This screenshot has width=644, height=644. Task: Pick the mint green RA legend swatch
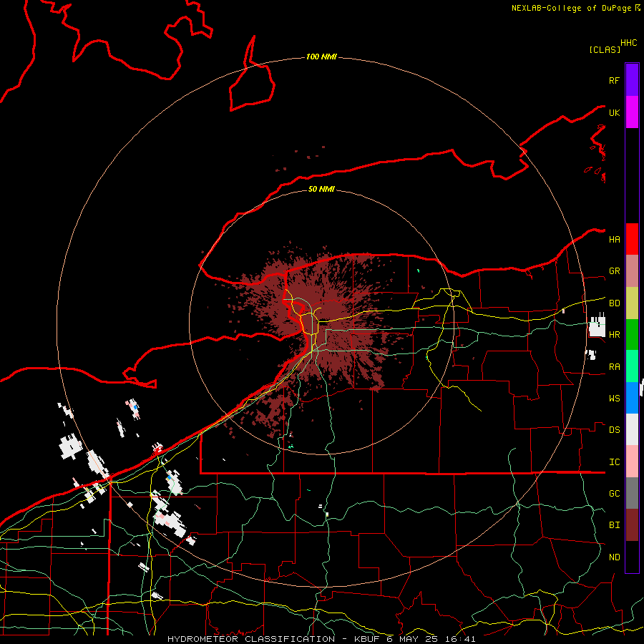[x=632, y=366]
